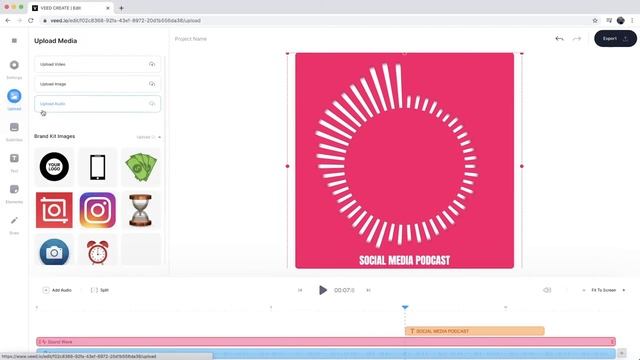Click the browser address bar
The height and width of the screenshot is (360, 640).
point(314,20)
